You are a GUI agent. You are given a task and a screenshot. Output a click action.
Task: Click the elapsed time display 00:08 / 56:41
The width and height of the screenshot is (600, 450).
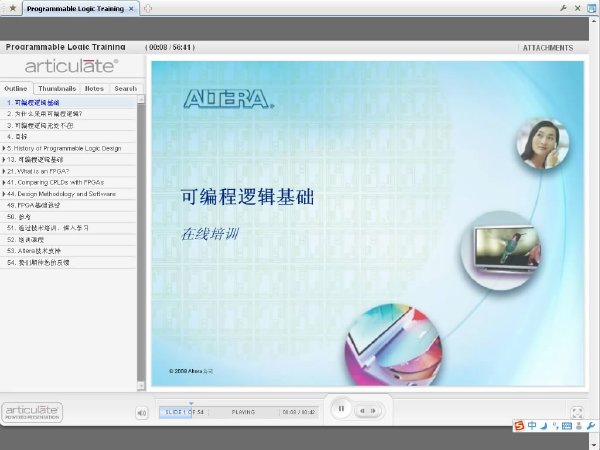[170, 47]
